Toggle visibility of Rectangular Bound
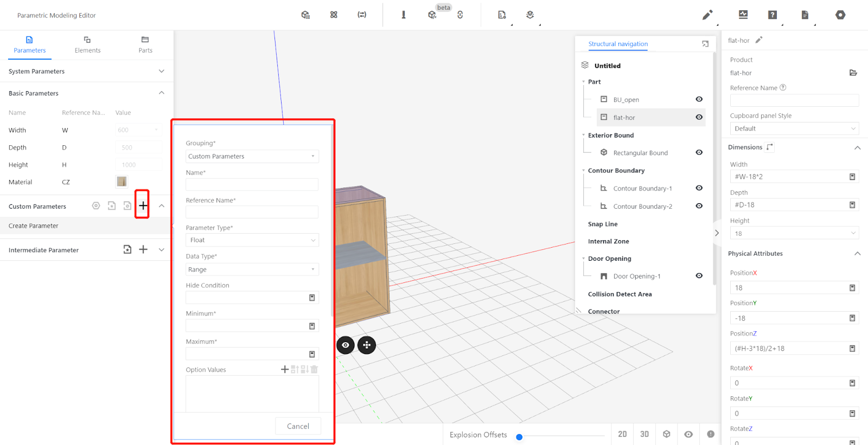The image size is (868, 445). point(699,152)
